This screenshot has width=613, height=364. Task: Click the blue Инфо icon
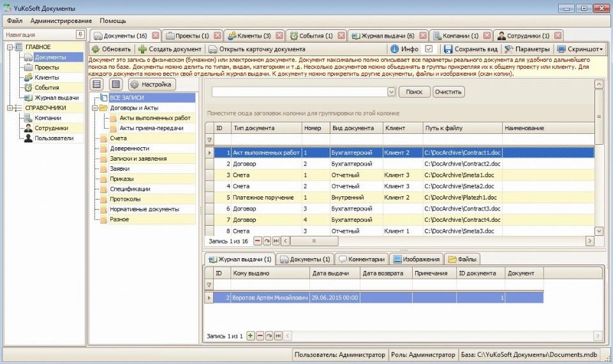(x=394, y=49)
